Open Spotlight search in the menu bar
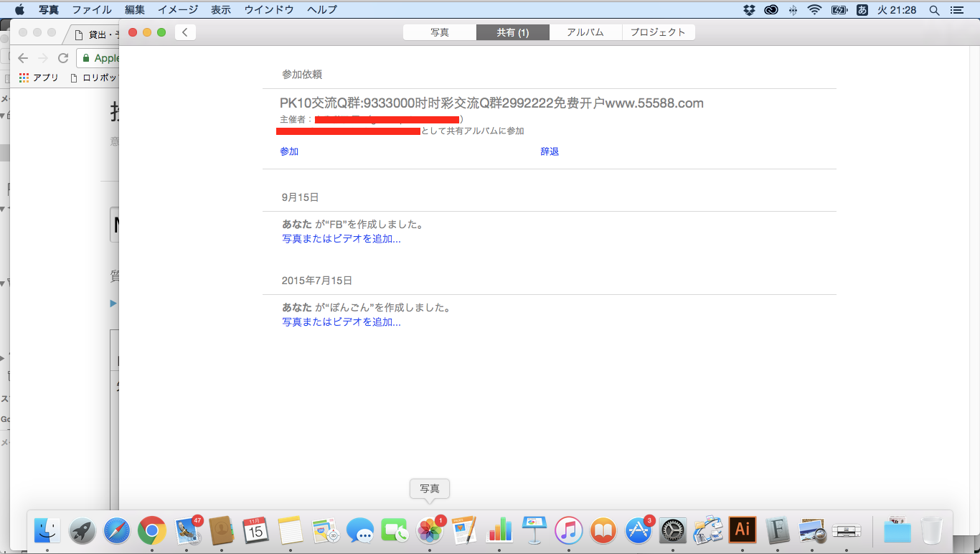Viewport: 980px width, 554px height. [934, 10]
